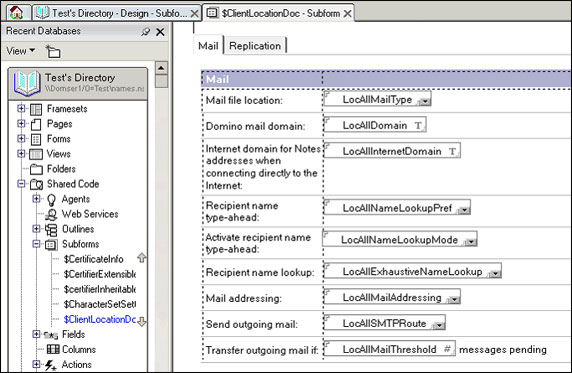Expand the Agents node
This screenshot has height=373, width=572.
click(x=36, y=198)
